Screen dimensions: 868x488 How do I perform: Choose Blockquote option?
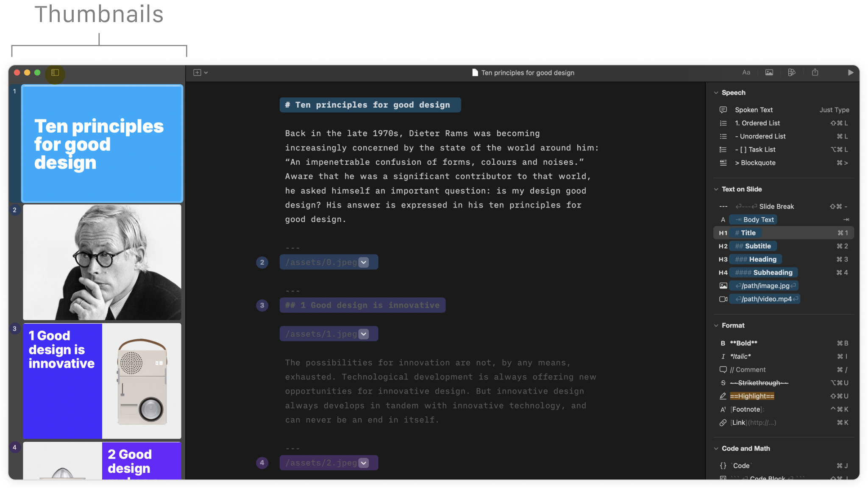point(784,163)
